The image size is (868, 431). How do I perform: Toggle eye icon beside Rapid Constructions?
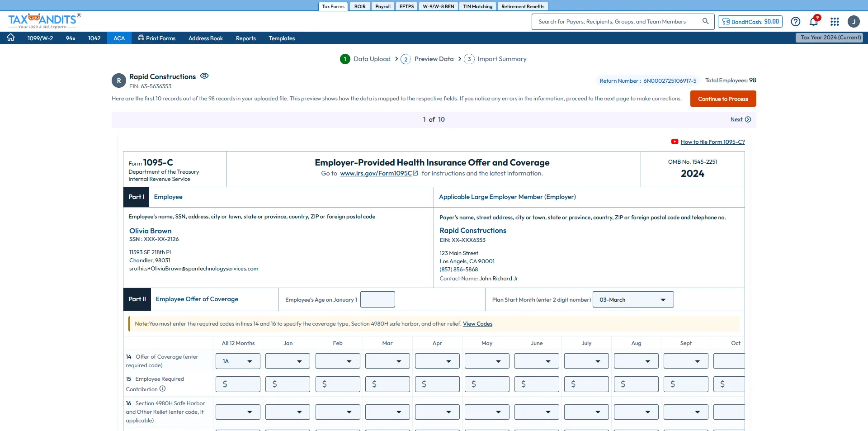tap(204, 76)
